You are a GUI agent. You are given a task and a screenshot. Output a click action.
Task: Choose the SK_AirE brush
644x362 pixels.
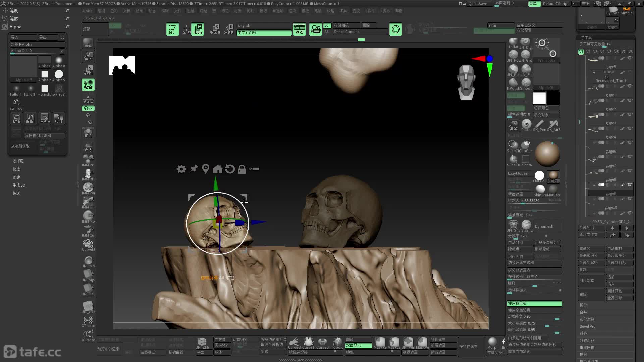[554, 125]
